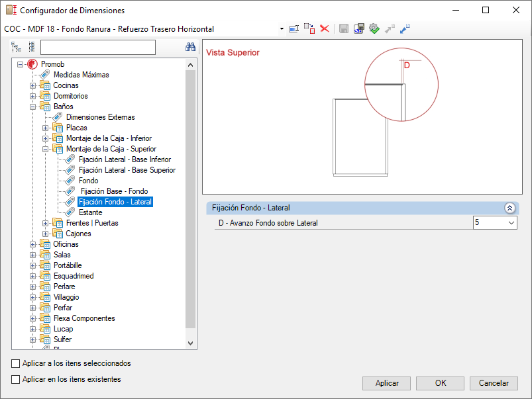Click the Cancelar button
The image size is (532, 399).
494,383
